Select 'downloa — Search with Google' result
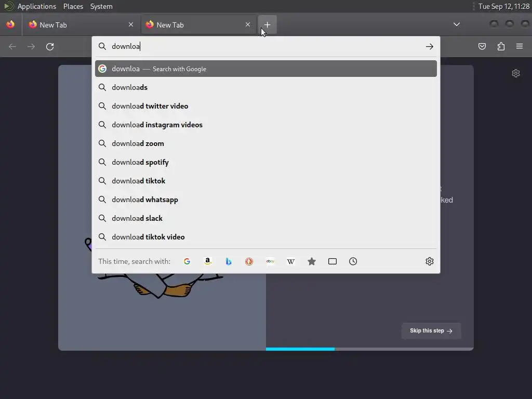This screenshot has height=399, width=532. (x=266, y=69)
